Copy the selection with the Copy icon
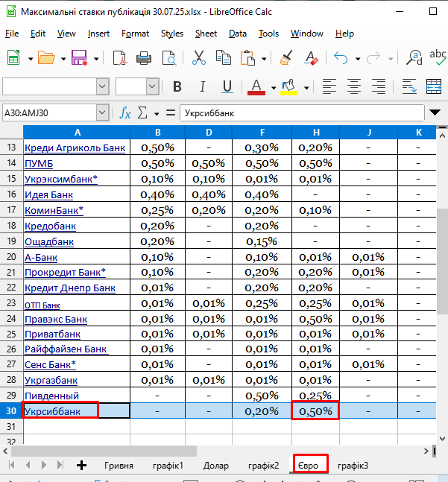 [224, 58]
